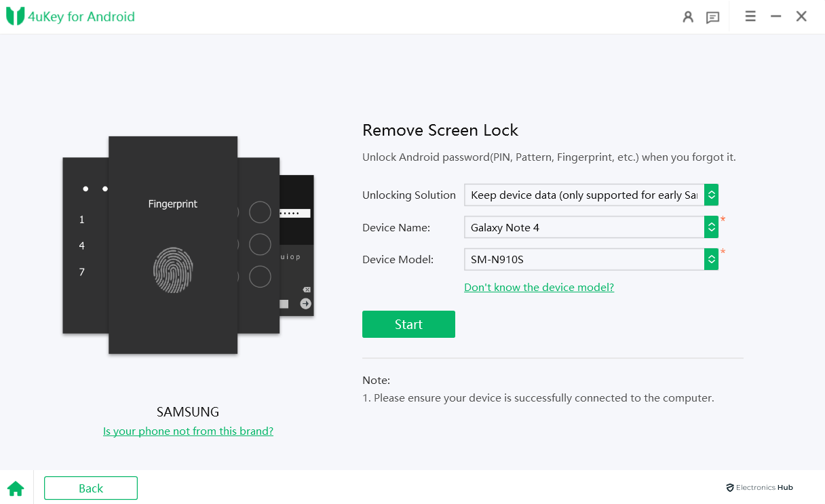Expand the Device Model dropdown arrow
This screenshot has height=504, width=825.
(x=711, y=259)
